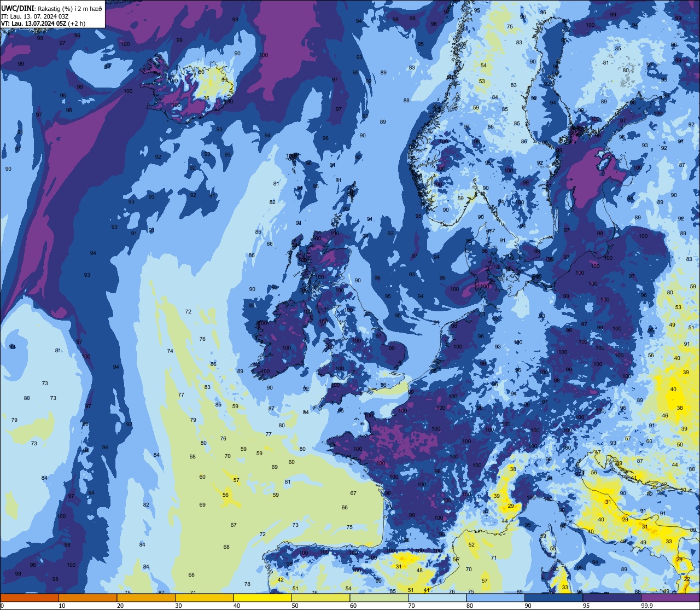Click the 90–95 medium blue legend segment

(x=553, y=597)
